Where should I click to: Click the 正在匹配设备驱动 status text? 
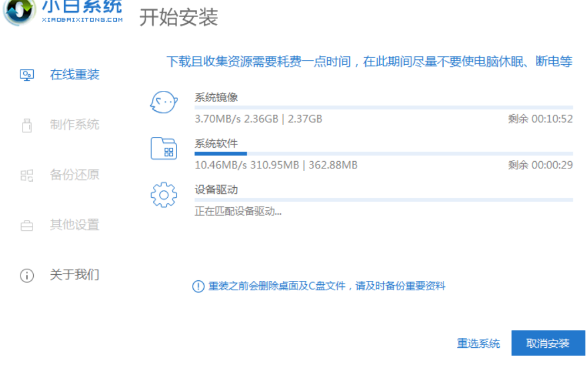pos(238,212)
